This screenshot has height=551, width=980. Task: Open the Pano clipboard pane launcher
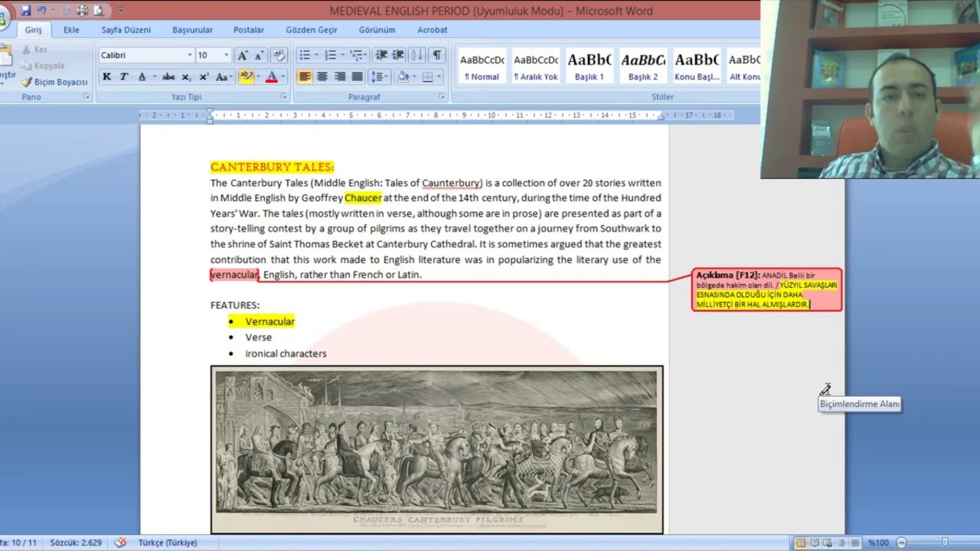click(x=86, y=97)
